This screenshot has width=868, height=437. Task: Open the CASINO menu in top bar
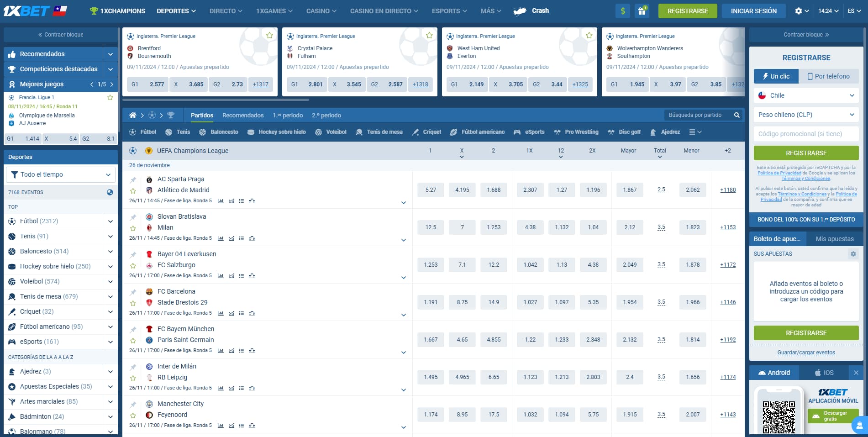click(321, 11)
